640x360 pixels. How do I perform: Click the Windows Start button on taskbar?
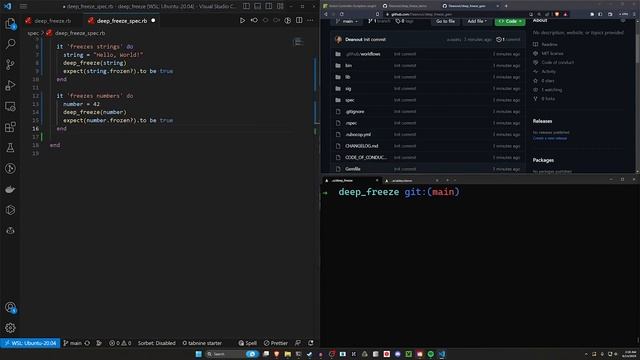(x=198, y=354)
